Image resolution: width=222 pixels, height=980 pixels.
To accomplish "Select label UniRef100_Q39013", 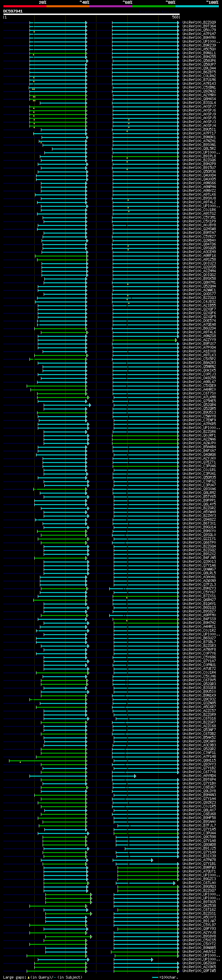I will point(199,561).
